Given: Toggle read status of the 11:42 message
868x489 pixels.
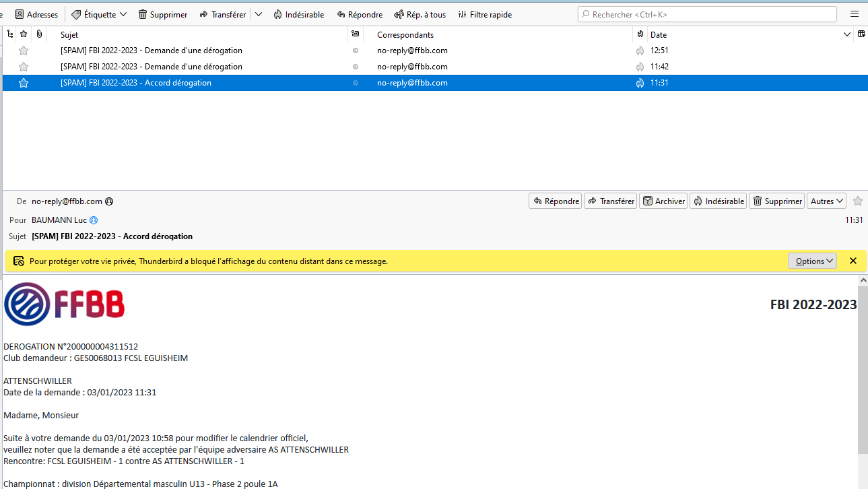Looking at the screenshot, I should pyautogui.click(x=356, y=67).
